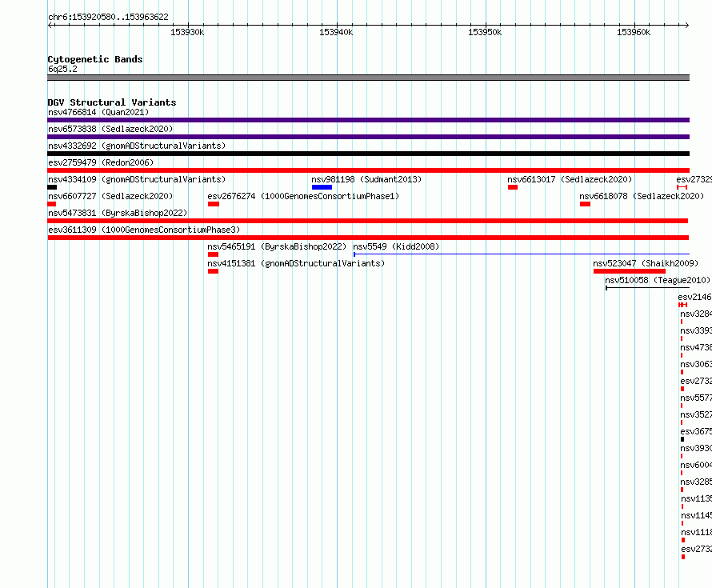Click the left arrowhead of the ruler
The image size is (712, 588).
pyautogui.click(x=50, y=25)
